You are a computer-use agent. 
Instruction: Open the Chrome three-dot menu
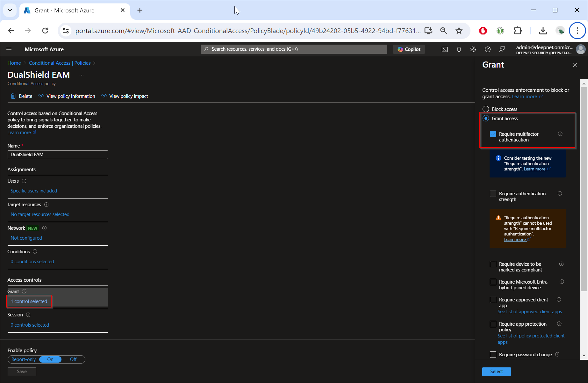coord(577,31)
